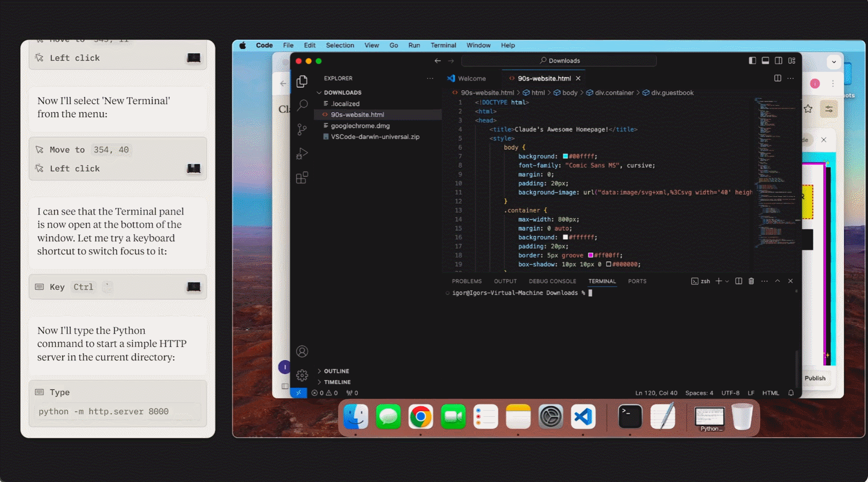Click the #00ffff color swatch
Viewport: 868px width, 482px height.
coord(565,156)
